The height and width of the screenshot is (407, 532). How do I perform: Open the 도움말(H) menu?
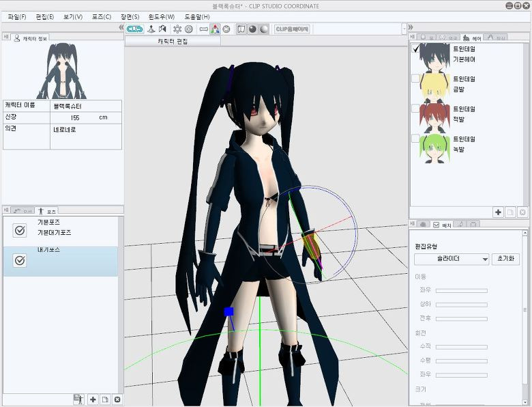(197, 16)
